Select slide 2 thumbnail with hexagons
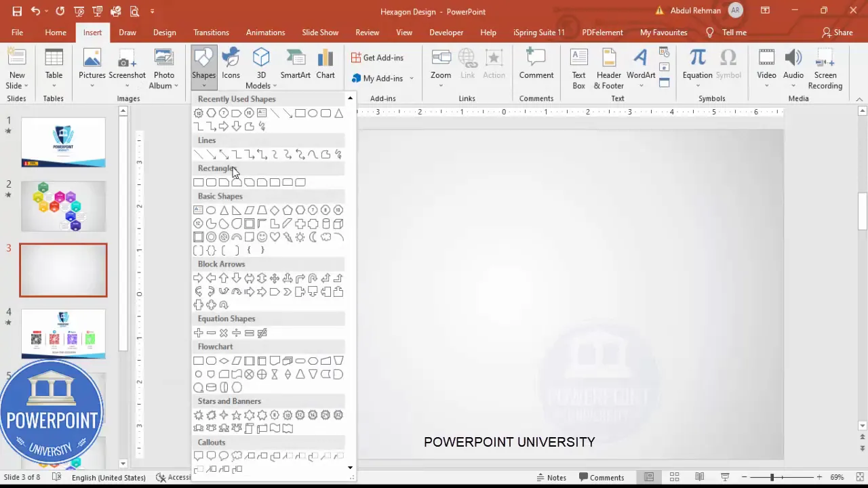868x488 pixels. [63, 206]
